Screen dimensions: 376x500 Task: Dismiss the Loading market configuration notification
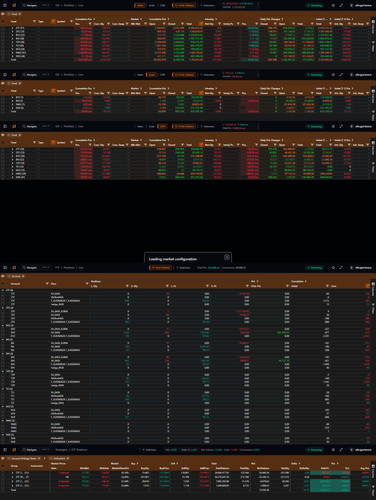point(227,257)
